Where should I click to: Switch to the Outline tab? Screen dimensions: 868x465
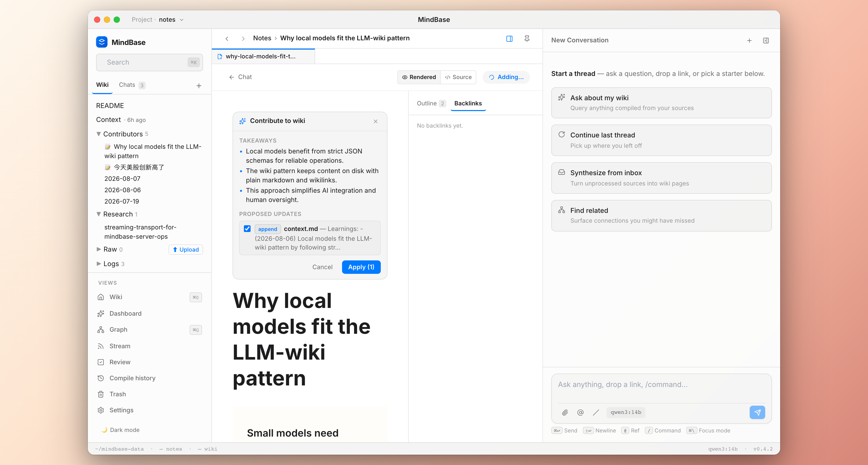point(431,103)
